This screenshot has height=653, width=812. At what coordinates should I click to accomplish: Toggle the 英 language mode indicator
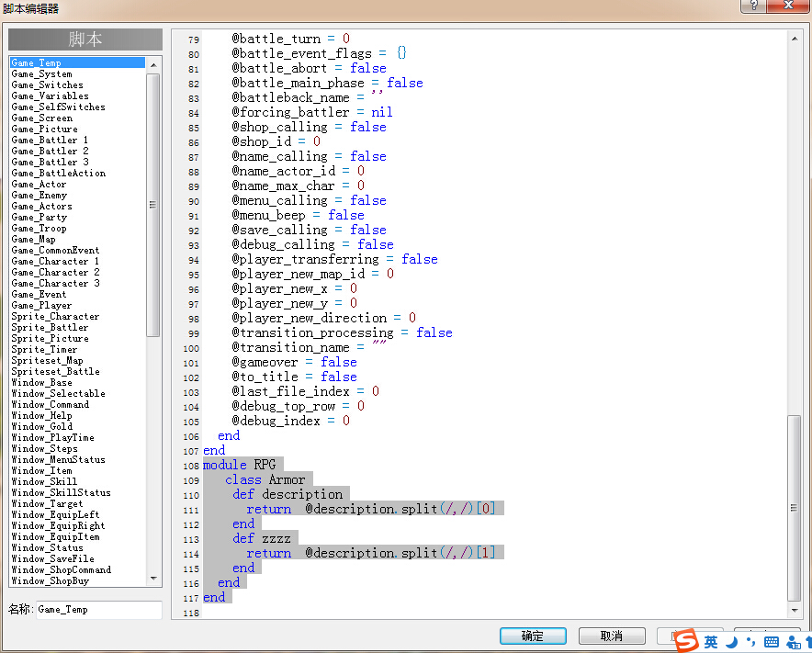[x=711, y=643]
